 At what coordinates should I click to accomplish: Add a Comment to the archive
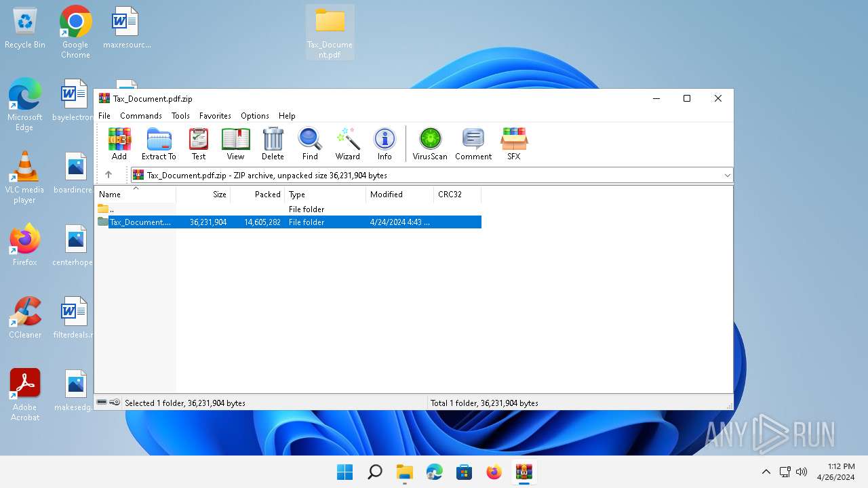click(x=473, y=144)
